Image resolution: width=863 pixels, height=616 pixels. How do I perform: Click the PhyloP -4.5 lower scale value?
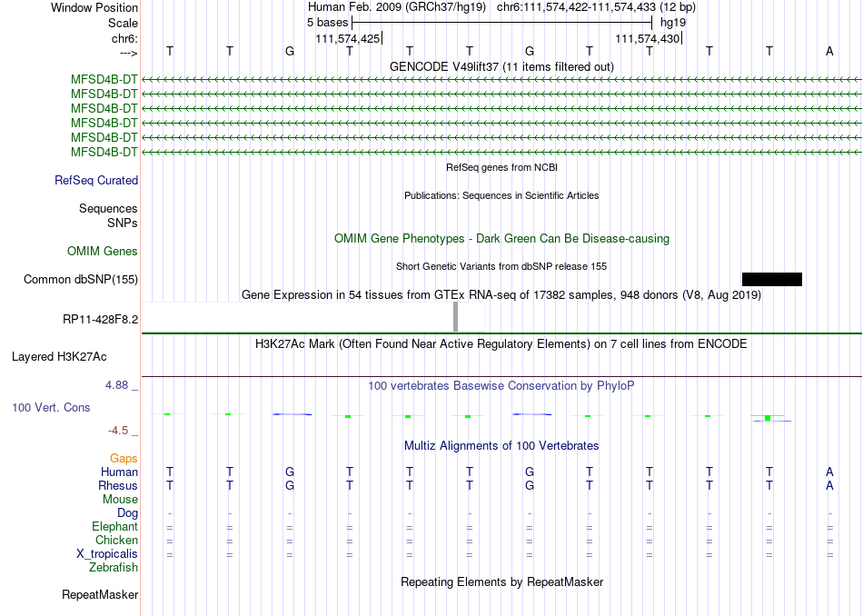coord(118,430)
